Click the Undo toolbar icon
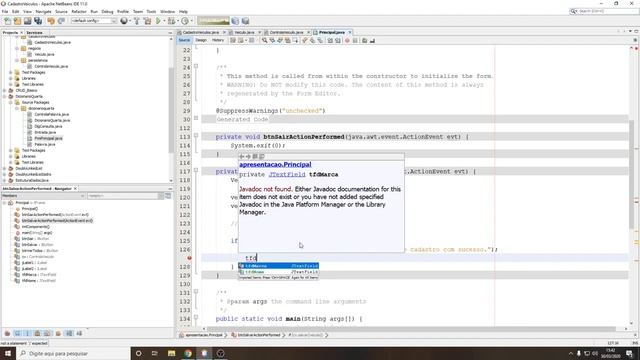Image resolution: width=640 pixels, height=360 pixels. [x=51, y=21]
